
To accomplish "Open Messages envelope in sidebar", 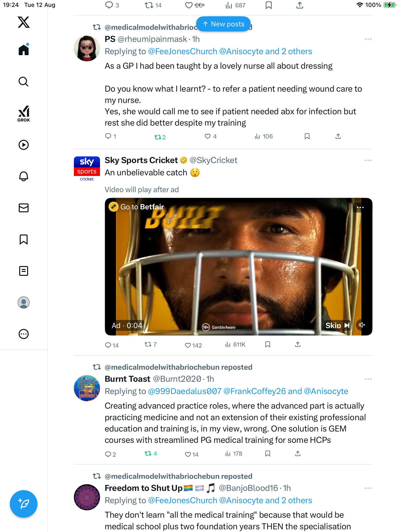I will tap(24, 208).
